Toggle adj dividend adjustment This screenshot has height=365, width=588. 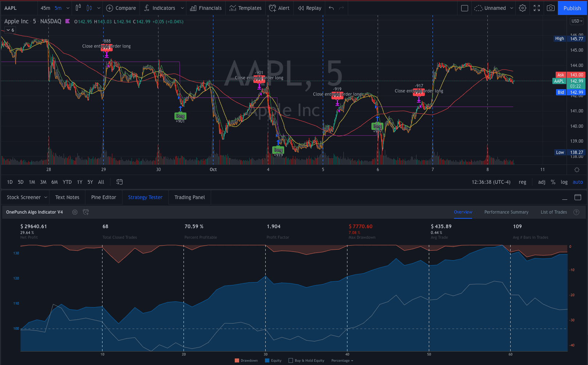(x=541, y=182)
